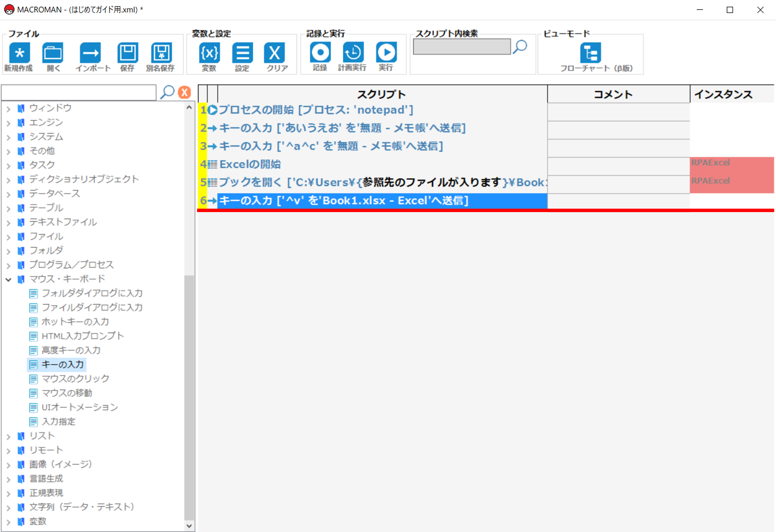Select the 変数 tree folder
The image size is (776, 532).
point(38,522)
